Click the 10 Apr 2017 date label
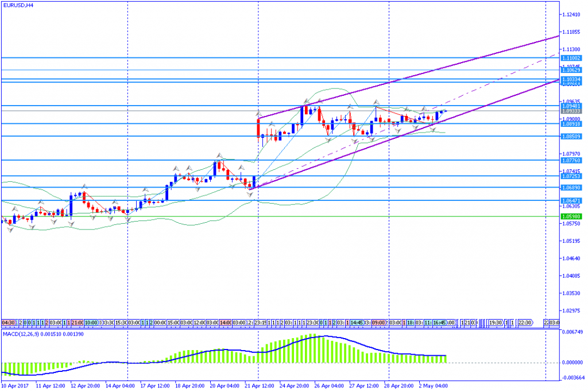This screenshot has width=588, height=392. [x=15, y=386]
